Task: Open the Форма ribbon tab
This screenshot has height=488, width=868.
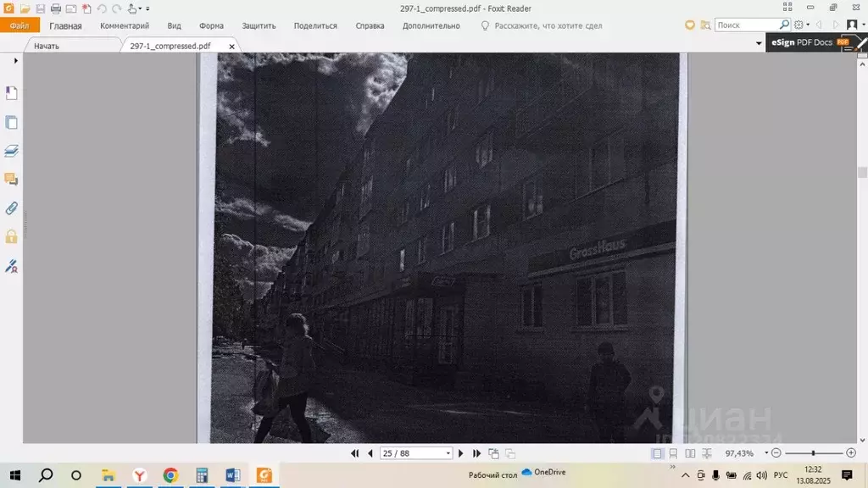Action: 211,26
